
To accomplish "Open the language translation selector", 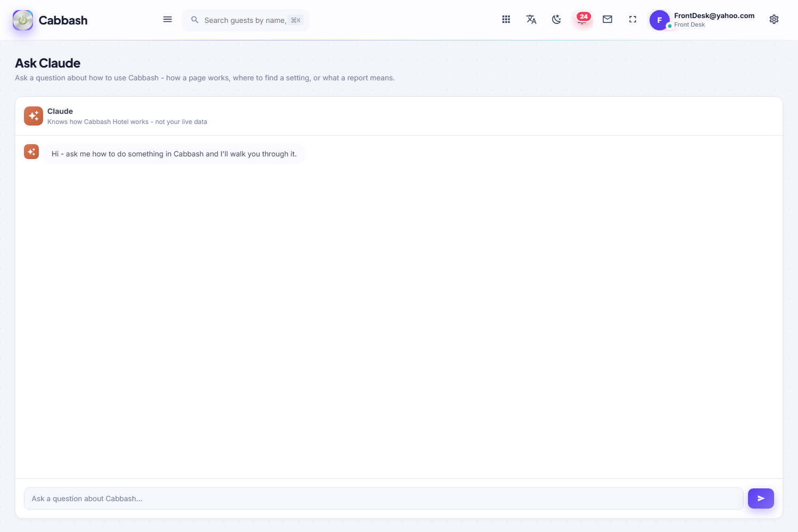I will (531, 20).
